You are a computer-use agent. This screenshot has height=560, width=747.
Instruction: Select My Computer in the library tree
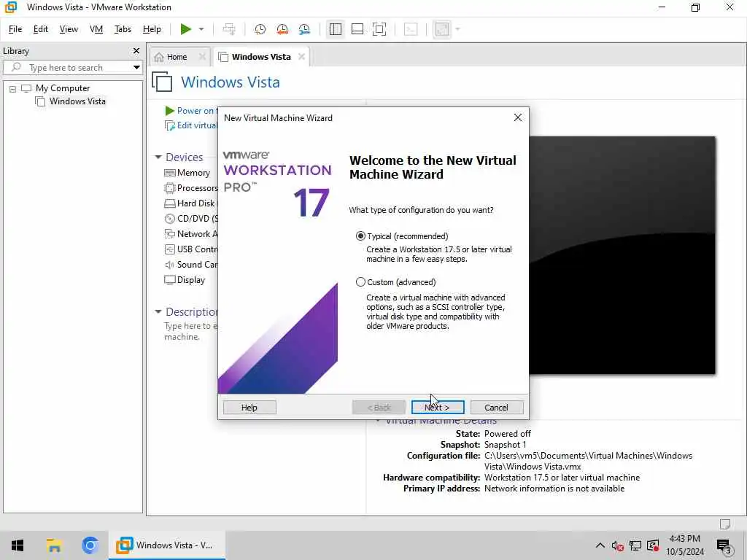(x=63, y=88)
